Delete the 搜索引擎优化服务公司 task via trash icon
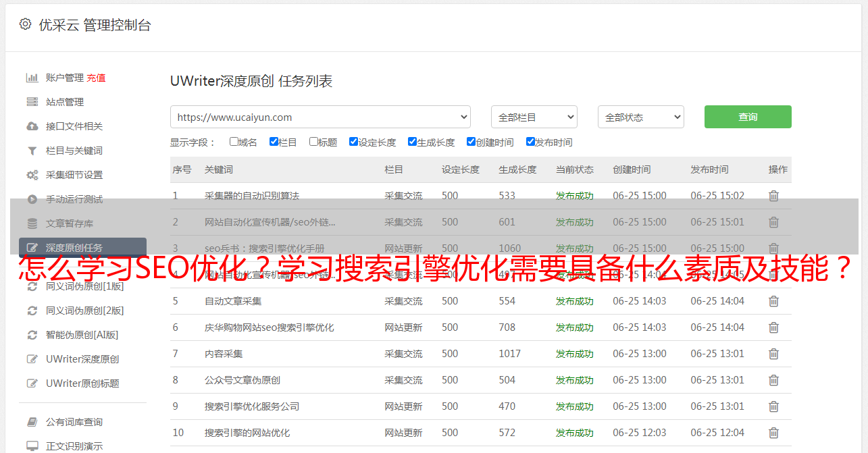The width and height of the screenshot is (868, 453). click(x=773, y=406)
